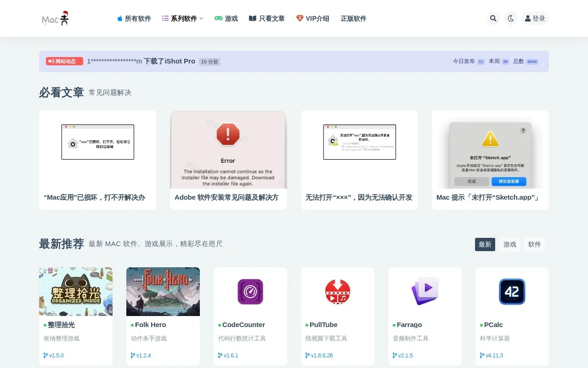
Task: Click the PullTube app icon
Action: tap(337, 292)
